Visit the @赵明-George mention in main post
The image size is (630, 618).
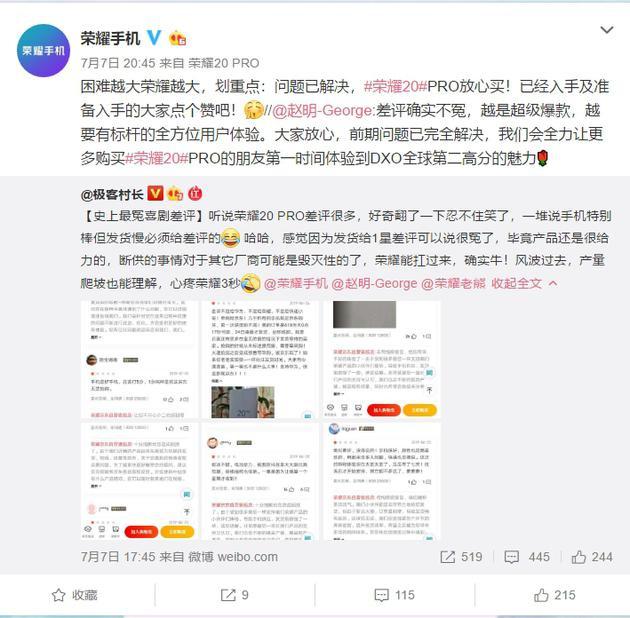coord(323,111)
